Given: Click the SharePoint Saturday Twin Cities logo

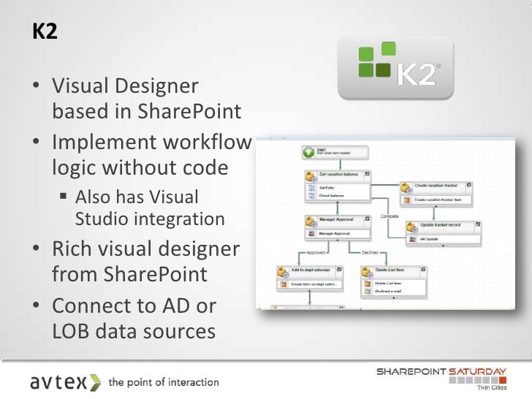Looking at the screenshot, I should coord(441,379).
